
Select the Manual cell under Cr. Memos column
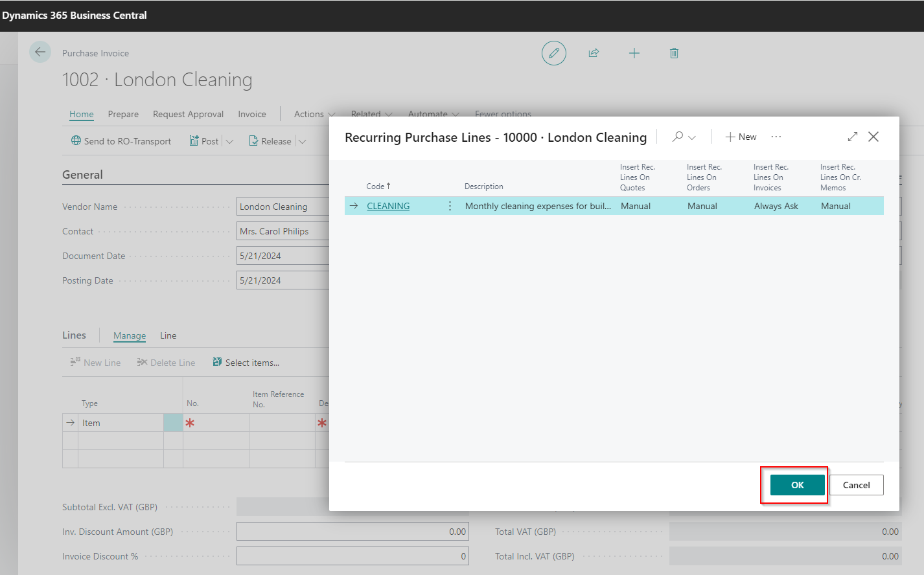836,206
